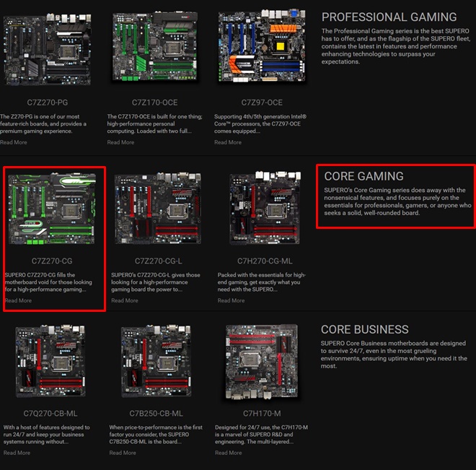Open the C7Z170-OCE motherboard image
The image size is (476, 470).
point(155,46)
